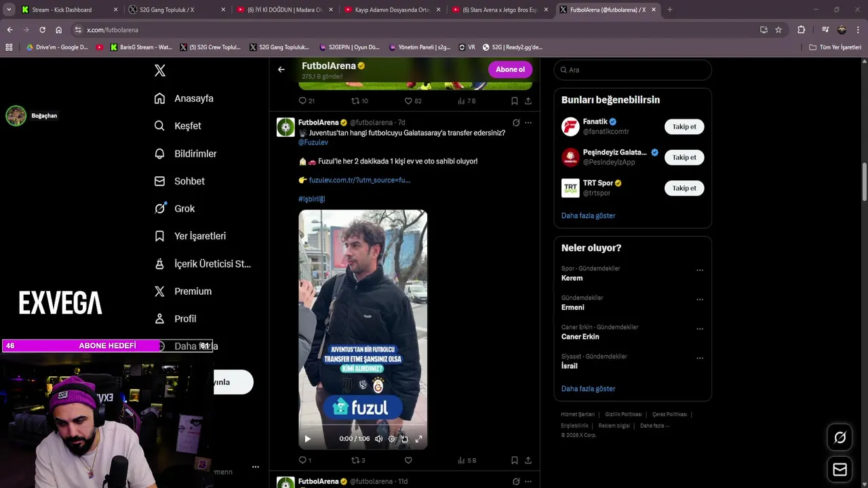Open Chrome media control icon
Viewport: 868px width, 488px height.
click(825, 30)
